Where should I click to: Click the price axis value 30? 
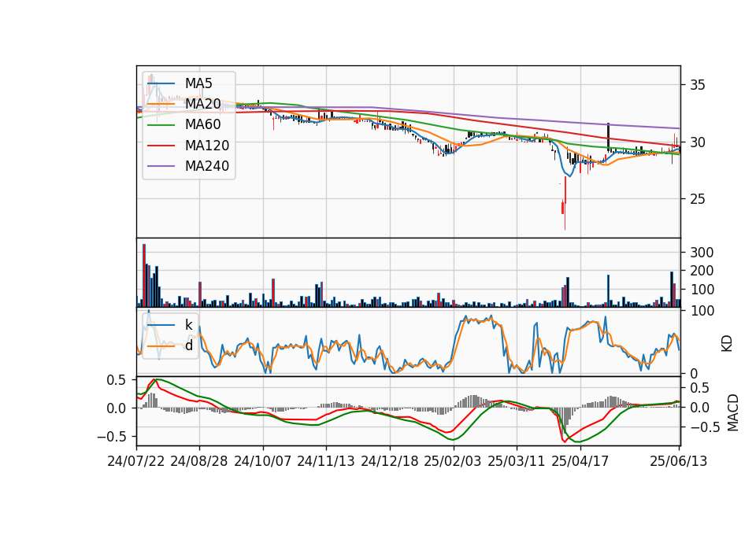[x=697, y=142]
